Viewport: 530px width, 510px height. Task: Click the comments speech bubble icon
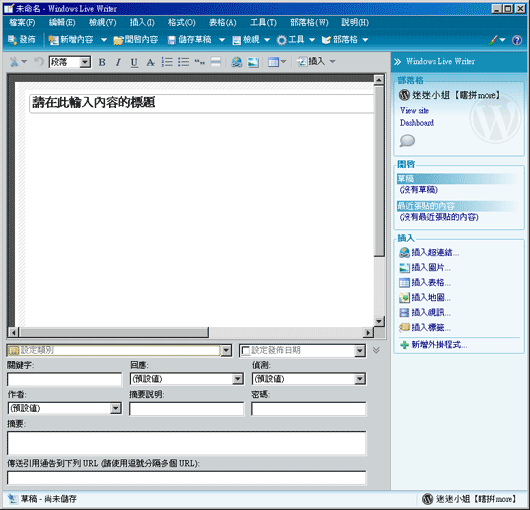click(407, 141)
